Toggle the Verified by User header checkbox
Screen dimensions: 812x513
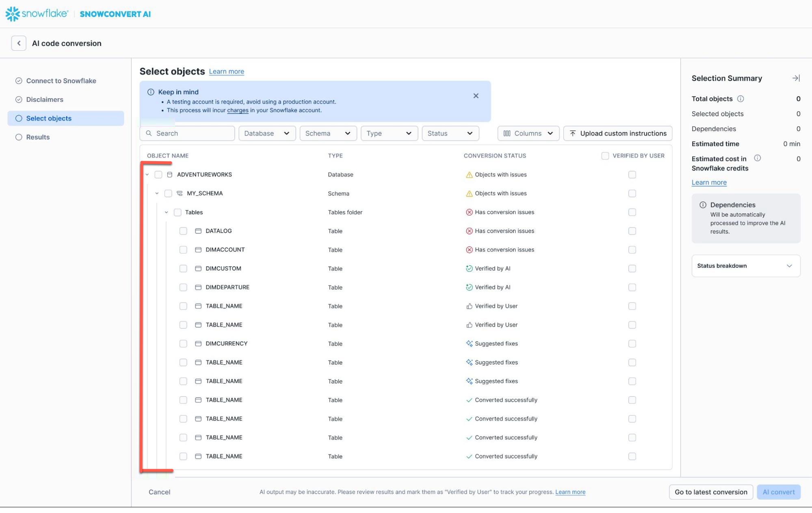[605, 156]
